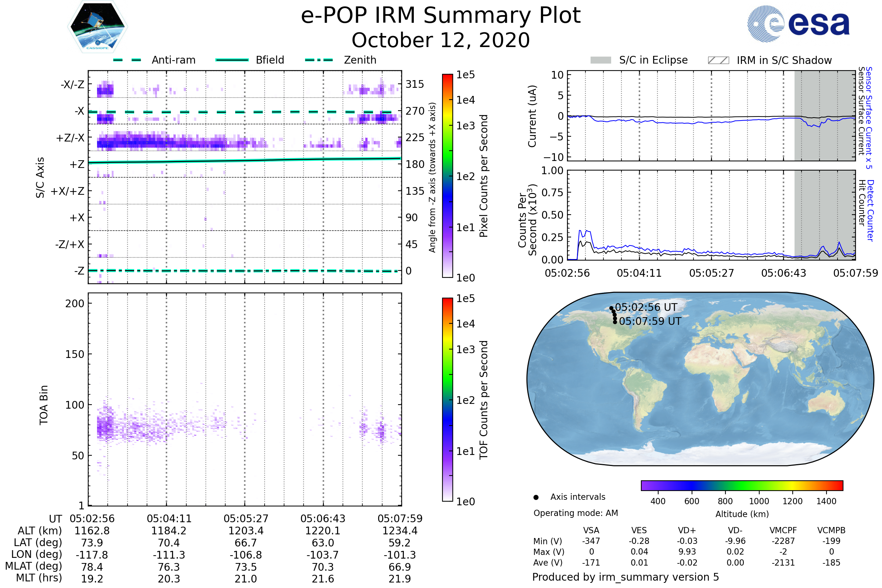Click the Produced by irm_summary version 5 text
The width and height of the screenshot is (882, 588).
[625, 577]
